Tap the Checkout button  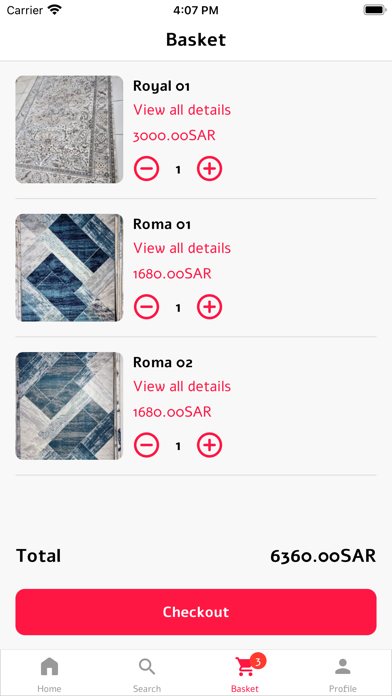pyautogui.click(x=196, y=612)
